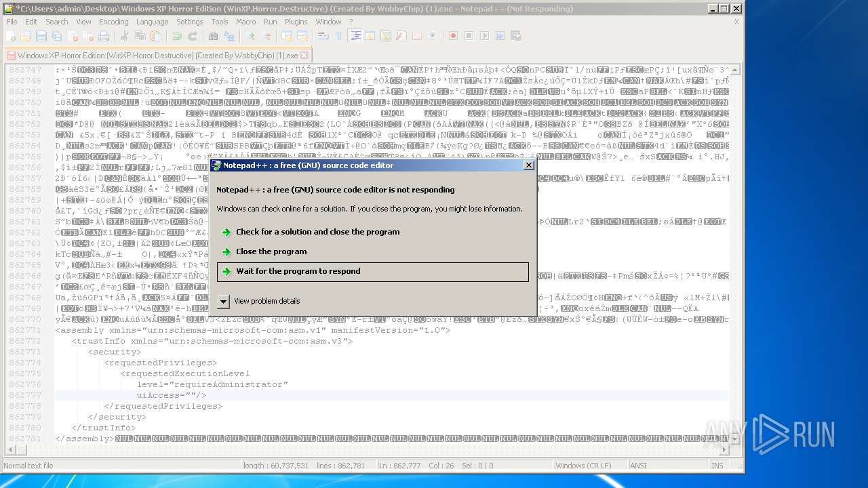The width and height of the screenshot is (868, 488).
Task: Open the Search menu
Action: 56,22
